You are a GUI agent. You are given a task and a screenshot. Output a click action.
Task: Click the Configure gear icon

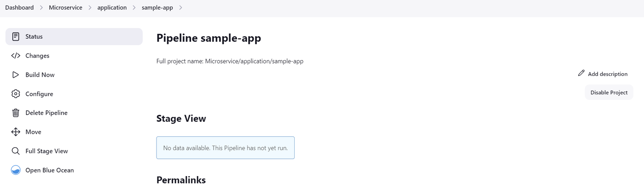pos(16,94)
